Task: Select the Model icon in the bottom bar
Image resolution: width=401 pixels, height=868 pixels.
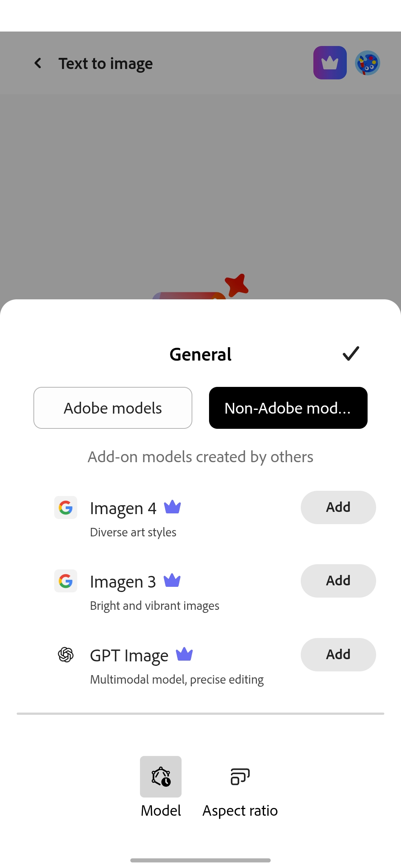Action: coord(161,777)
